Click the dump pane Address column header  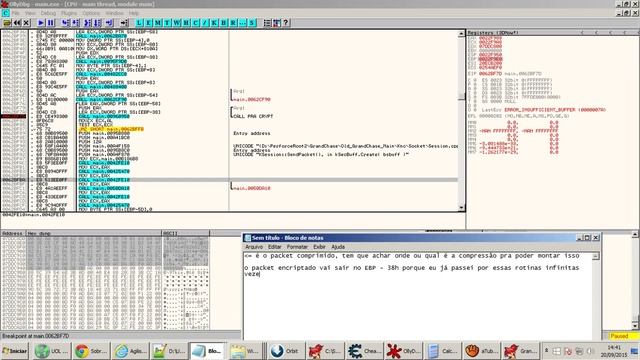click(13, 233)
